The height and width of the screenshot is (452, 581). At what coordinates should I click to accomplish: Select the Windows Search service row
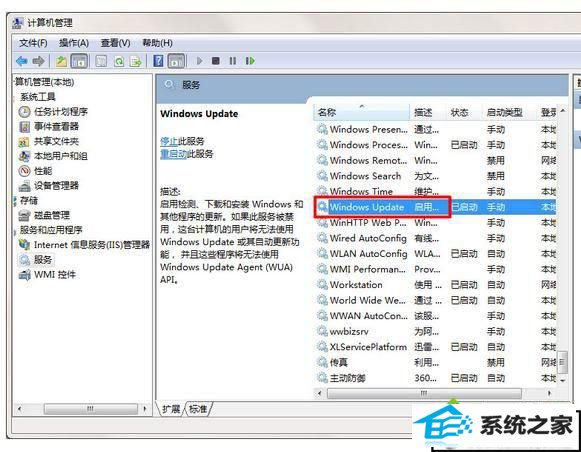436,176
